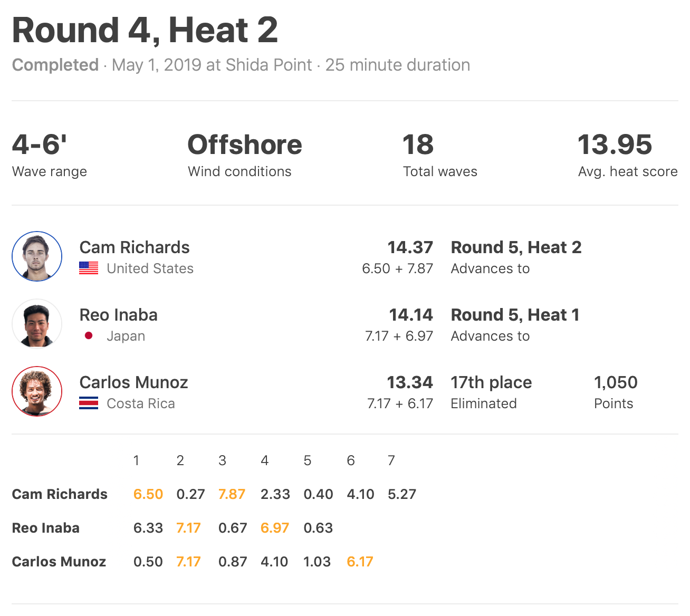Select Cam Richards' 14.37 heat total

pyautogui.click(x=410, y=247)
